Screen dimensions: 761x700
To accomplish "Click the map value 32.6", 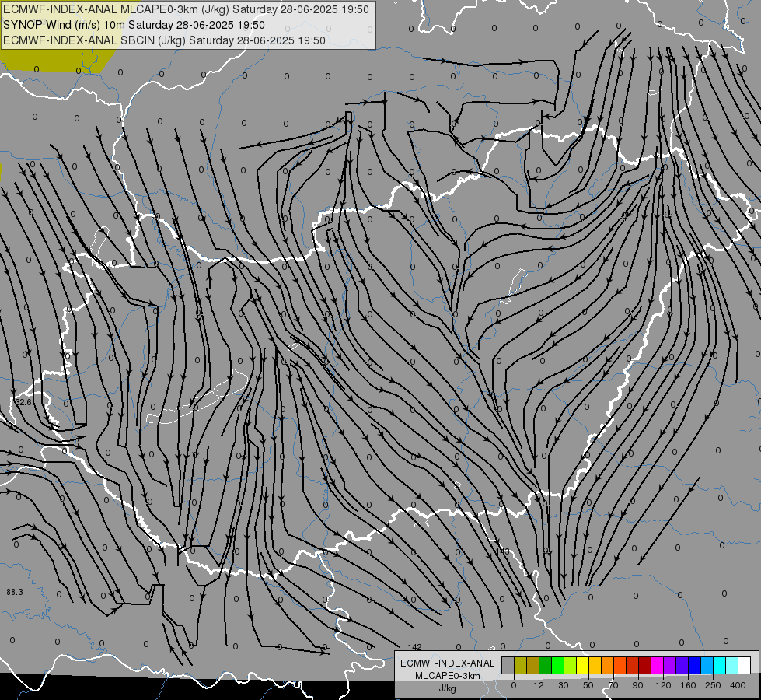I will [23, 402].
